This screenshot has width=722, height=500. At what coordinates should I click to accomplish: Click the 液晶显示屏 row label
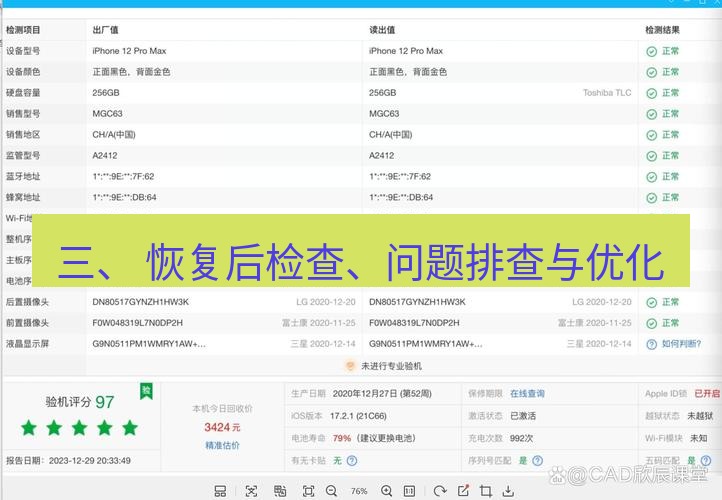click(27, 344)
